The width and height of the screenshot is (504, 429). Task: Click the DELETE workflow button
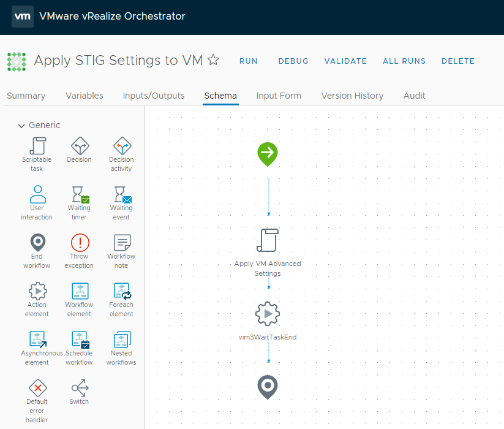coord(457,61)
